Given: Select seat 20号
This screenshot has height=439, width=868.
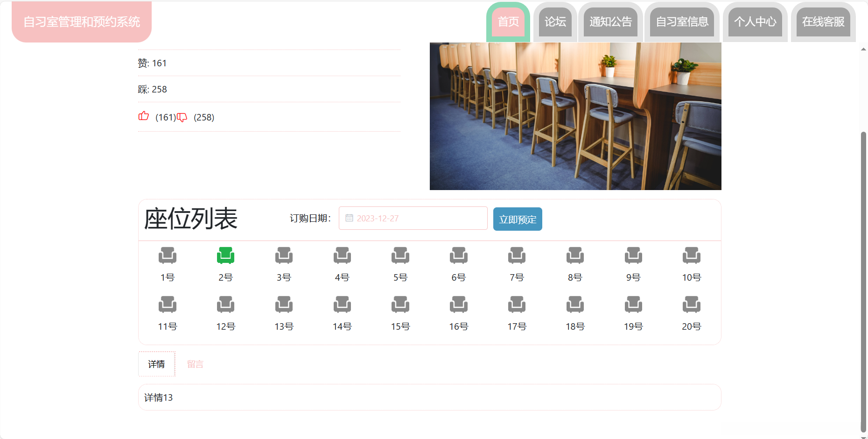Looking at the screenshot, I should pos(692,305).
